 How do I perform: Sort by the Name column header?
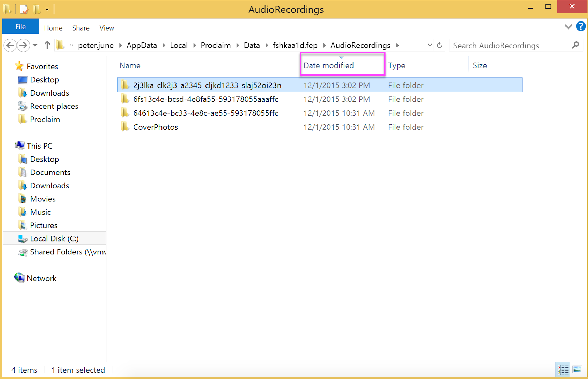coord(130,65)
